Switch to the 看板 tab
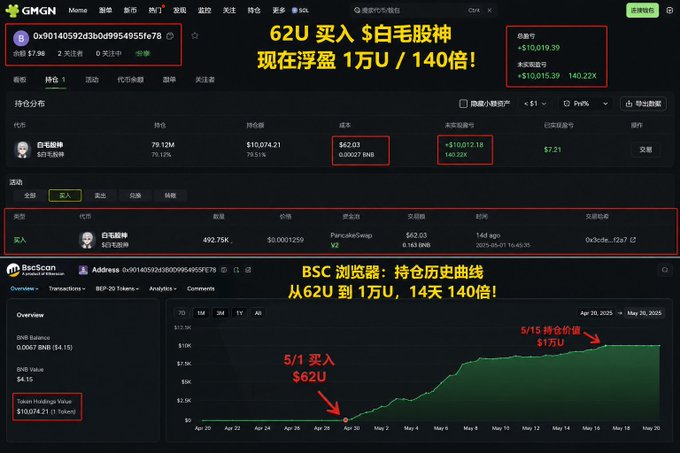The width and height of the screenshot is (680, 453). [x=20, y=80]
